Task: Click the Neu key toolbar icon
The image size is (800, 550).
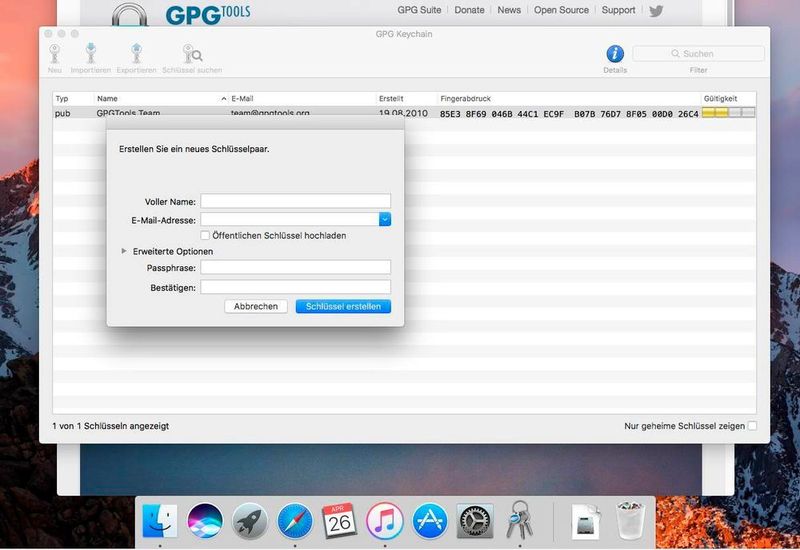Action: tap(55, 54)
